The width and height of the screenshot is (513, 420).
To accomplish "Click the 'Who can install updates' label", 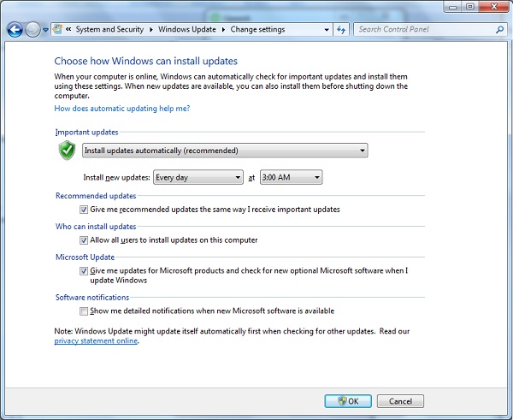I will (x=96, y=227).
